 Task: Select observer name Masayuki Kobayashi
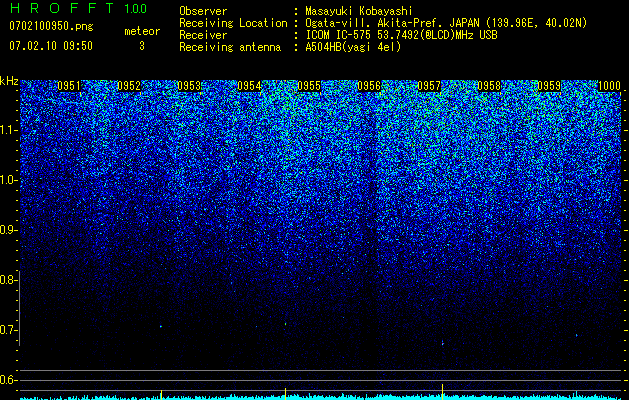point(359,11)
